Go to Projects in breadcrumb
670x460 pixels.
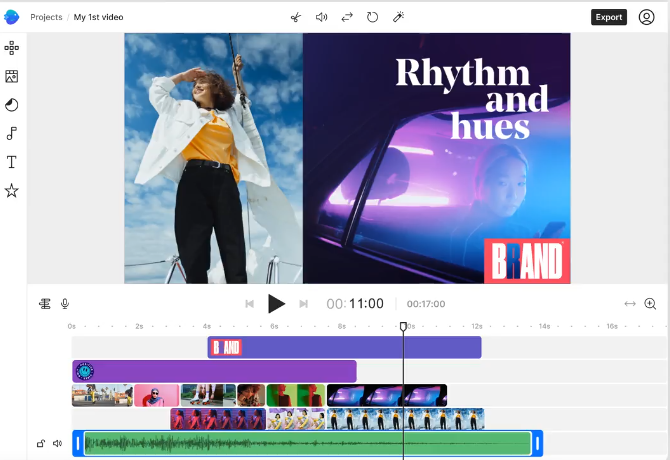[46, 17]
